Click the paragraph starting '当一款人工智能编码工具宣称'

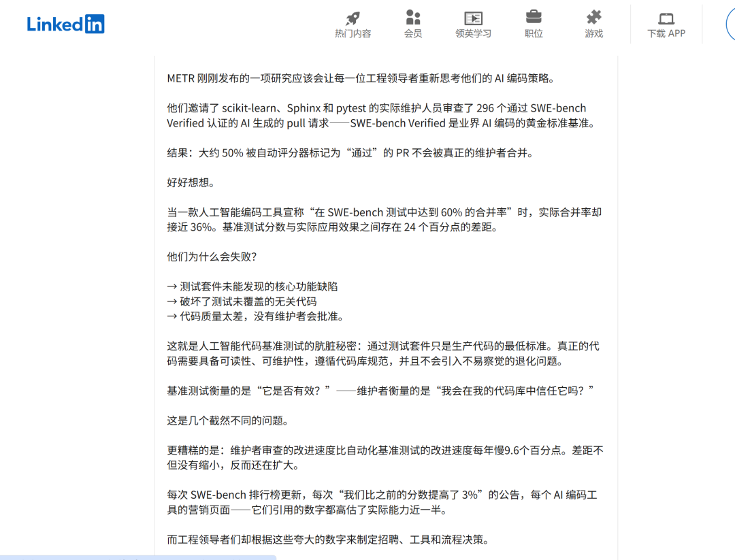pyautogui.click(x=385, y=220)
